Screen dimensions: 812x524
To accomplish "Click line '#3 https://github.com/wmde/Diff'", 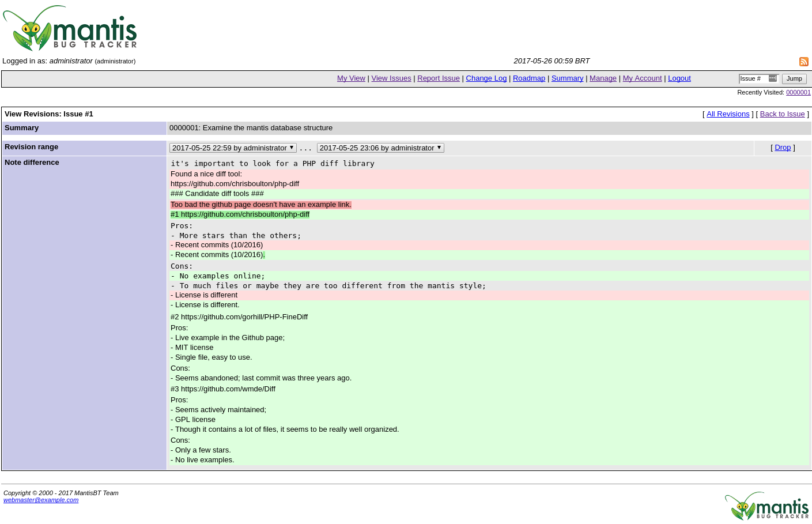I will (223, 389).
